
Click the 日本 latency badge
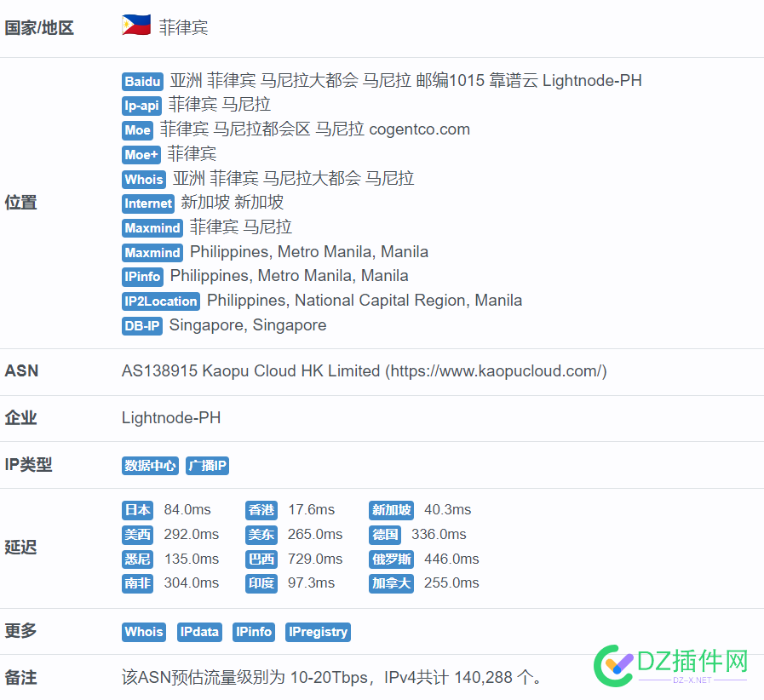137,510
